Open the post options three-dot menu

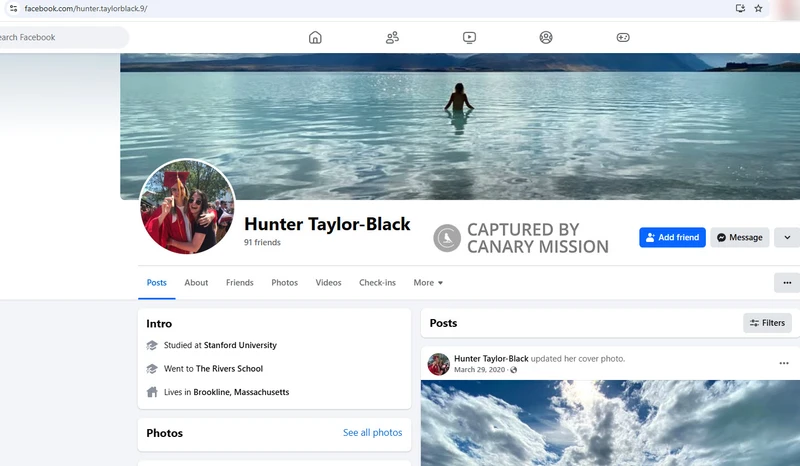pos(784,363)
